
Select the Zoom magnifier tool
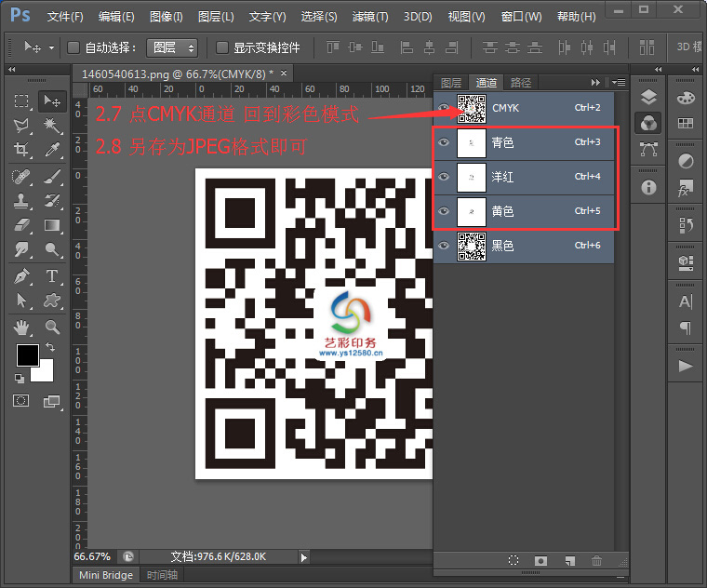tap(52, 327)
